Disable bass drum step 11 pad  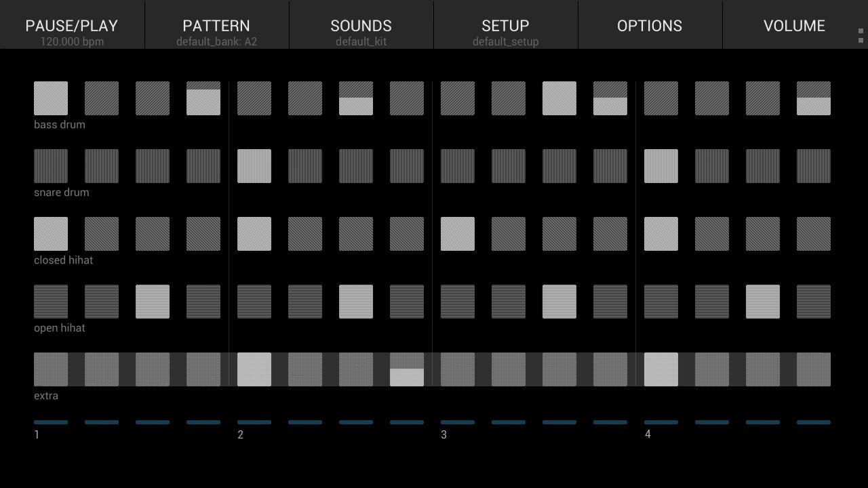[559, 98]
